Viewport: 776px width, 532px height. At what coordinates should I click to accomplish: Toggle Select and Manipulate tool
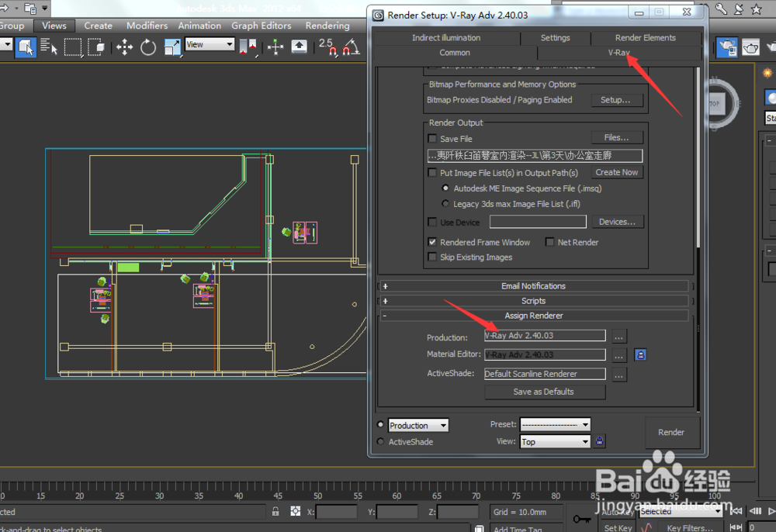pos(275,47)
